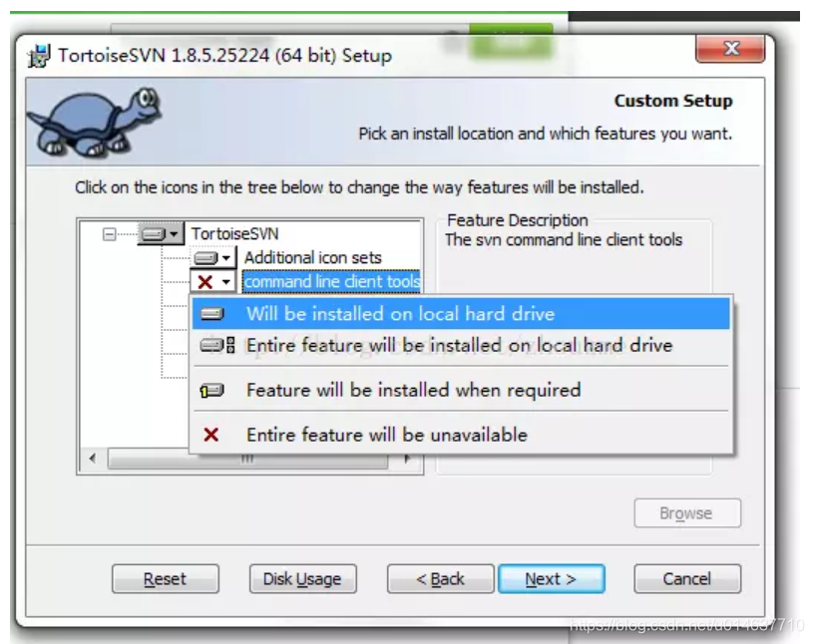Click the install-when-required drive icon
This screenshot has width=814, height=644.
pos(211,390)
